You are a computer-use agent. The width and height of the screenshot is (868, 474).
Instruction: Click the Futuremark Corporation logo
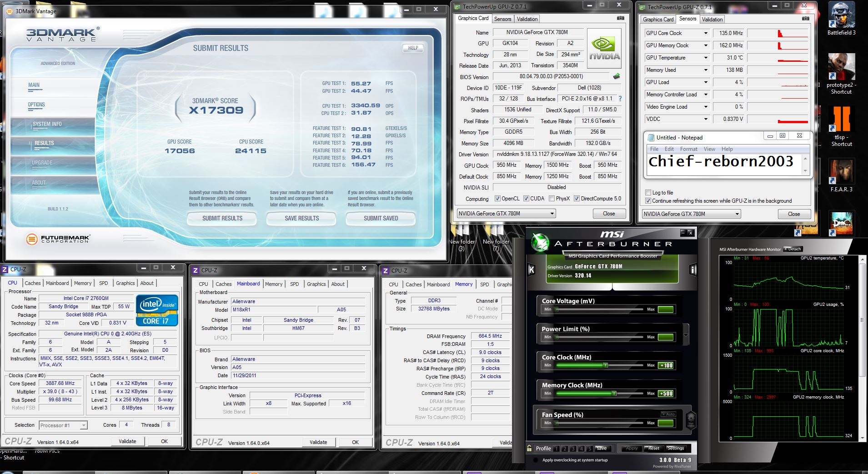[x=58, y=239]
